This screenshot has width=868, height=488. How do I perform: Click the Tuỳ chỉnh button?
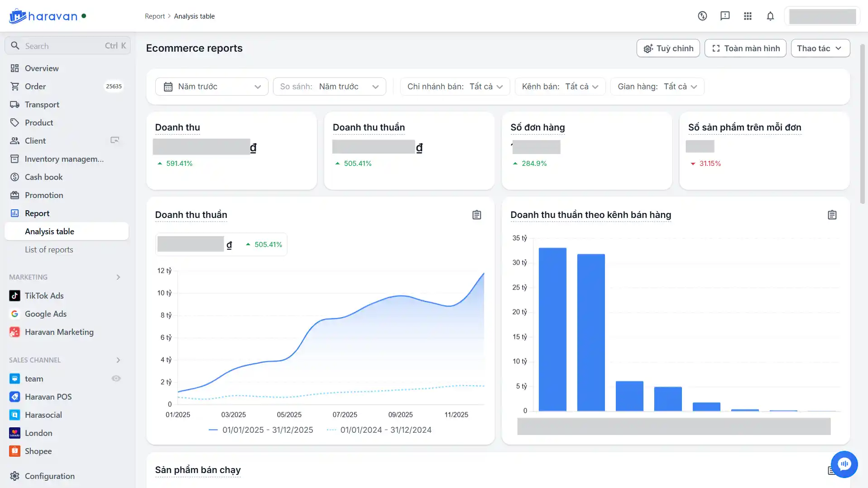(668, 48)
